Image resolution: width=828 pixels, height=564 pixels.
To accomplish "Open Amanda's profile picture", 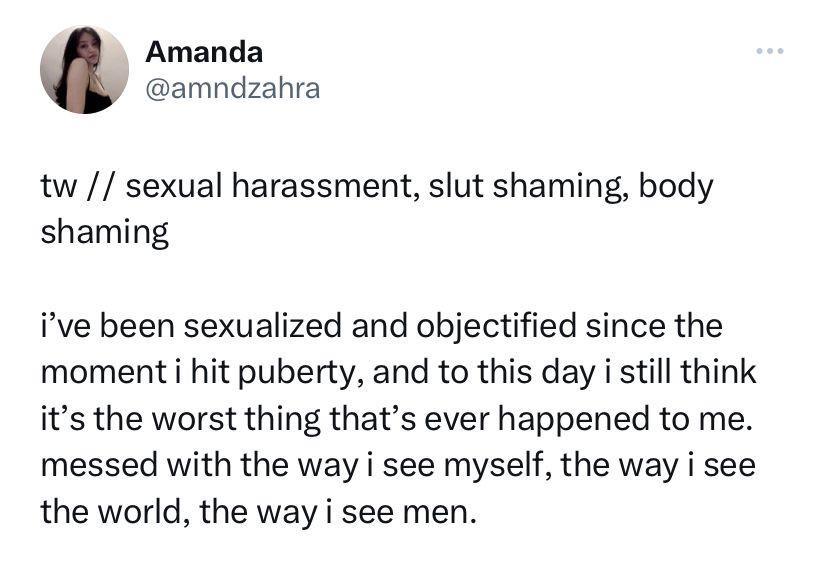I will coord(84,69).
